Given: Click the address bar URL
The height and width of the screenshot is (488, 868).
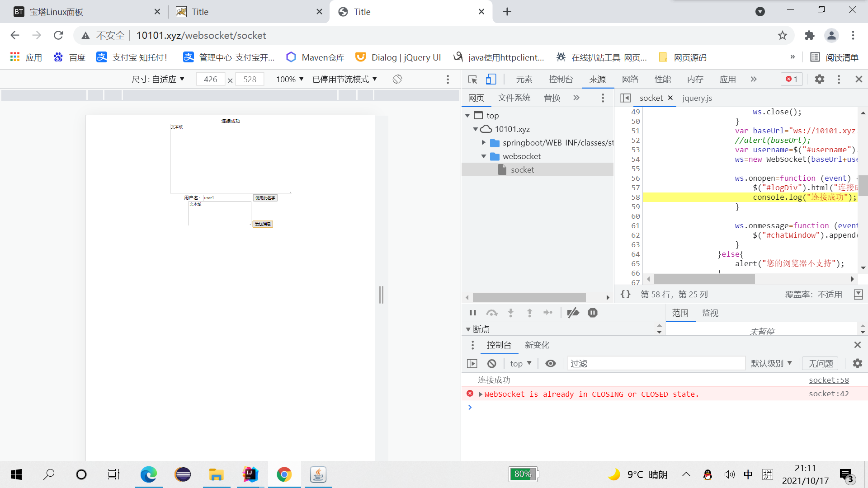Looking at the screenshot, I should [201, 35].
